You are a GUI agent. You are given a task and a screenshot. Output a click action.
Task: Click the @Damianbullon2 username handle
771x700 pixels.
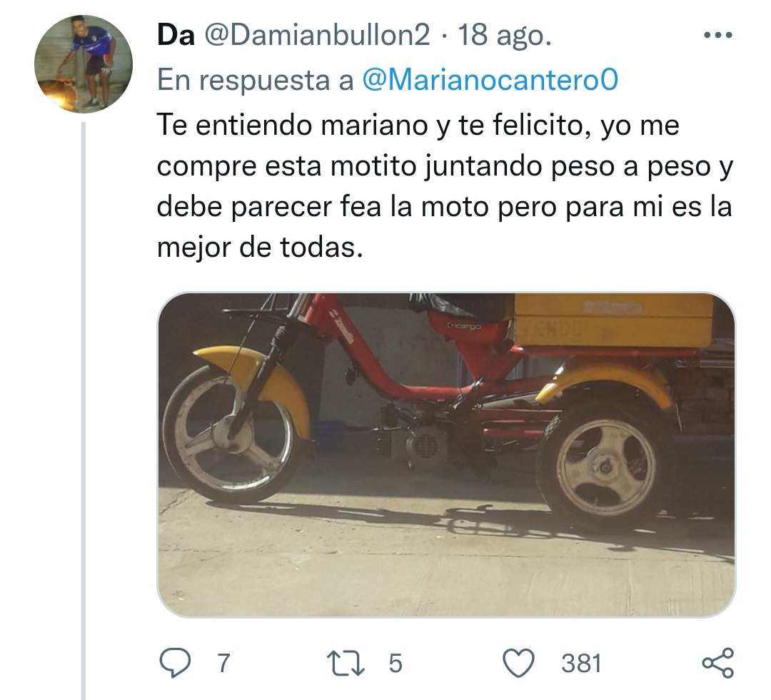tap(317, 36)
